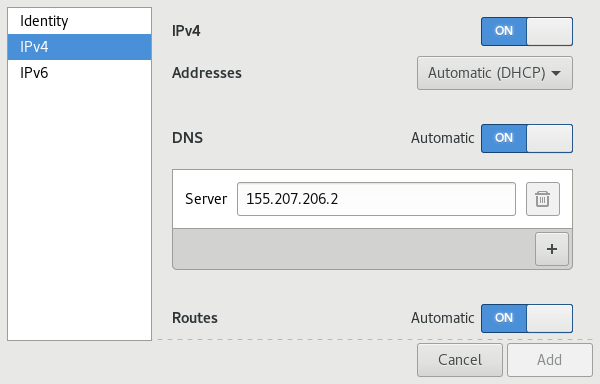Disable the automatic DNS toggle
The height and width of the screenshot is (384, 600).
527,138
